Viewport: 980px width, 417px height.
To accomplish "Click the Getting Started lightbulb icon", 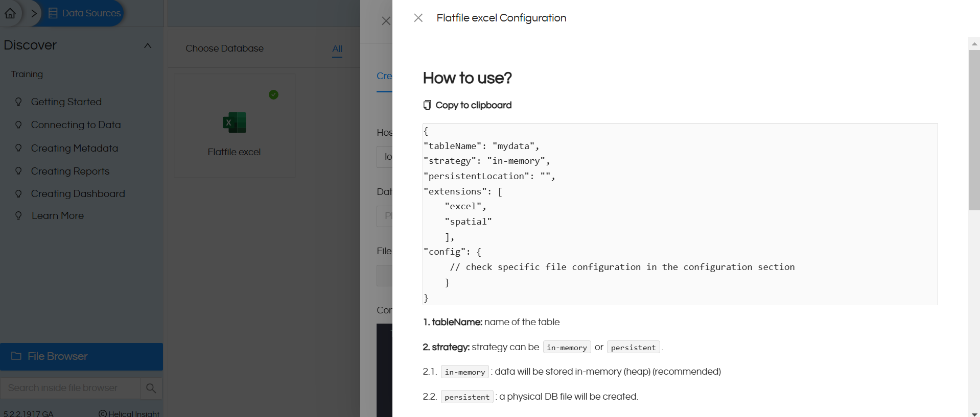I will [x=18, y=102].
